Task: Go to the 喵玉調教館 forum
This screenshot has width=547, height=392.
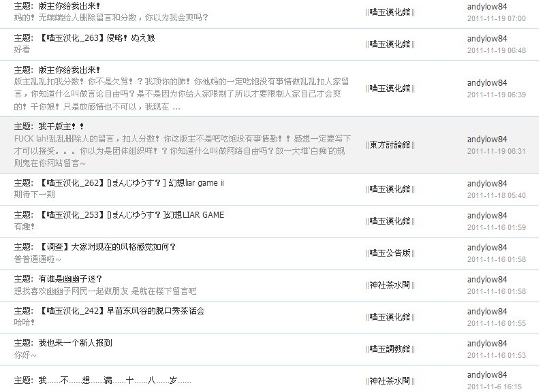Action: pos(390,348)
